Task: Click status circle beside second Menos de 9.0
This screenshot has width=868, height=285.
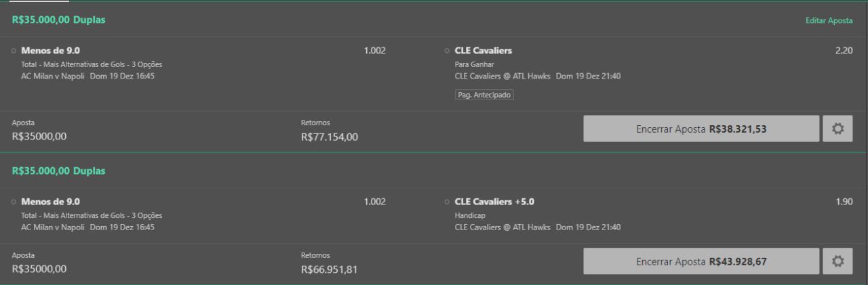Action: (14, 202)
